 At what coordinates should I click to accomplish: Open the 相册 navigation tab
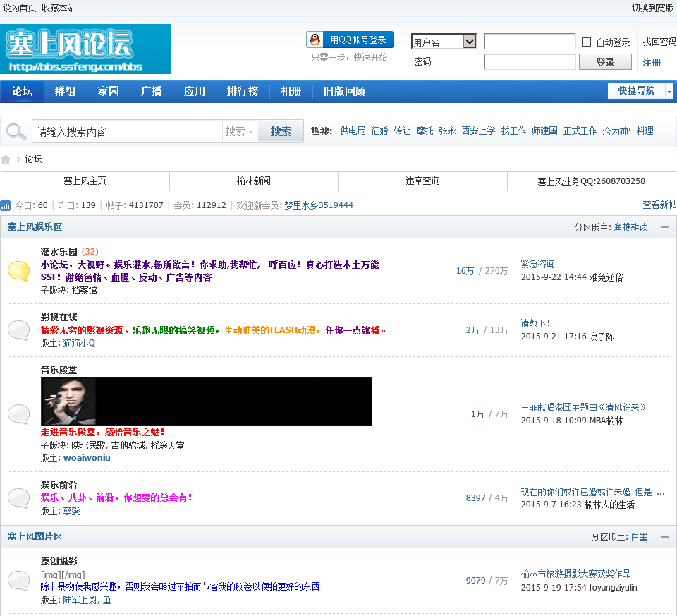(291, 91)
